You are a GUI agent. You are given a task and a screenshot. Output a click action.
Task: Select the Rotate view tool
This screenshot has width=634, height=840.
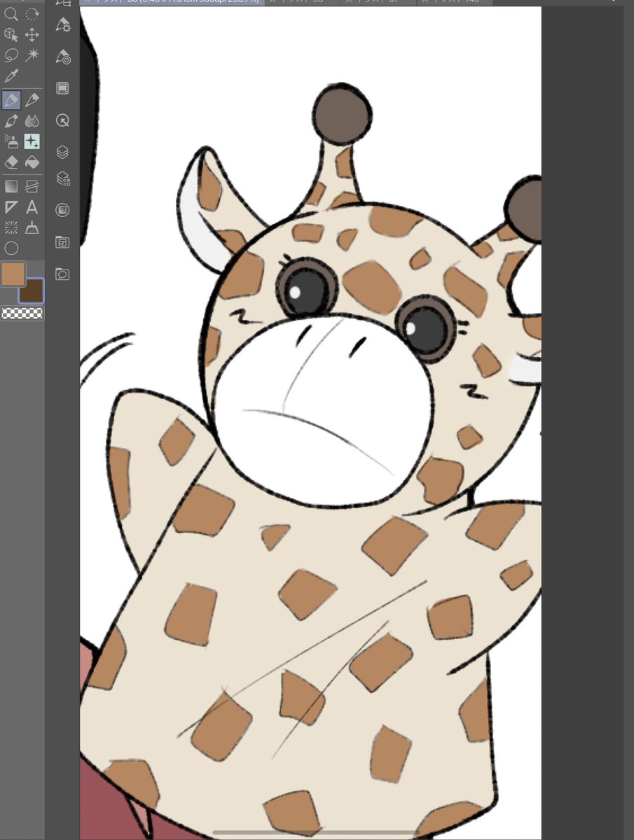(32, 13)
